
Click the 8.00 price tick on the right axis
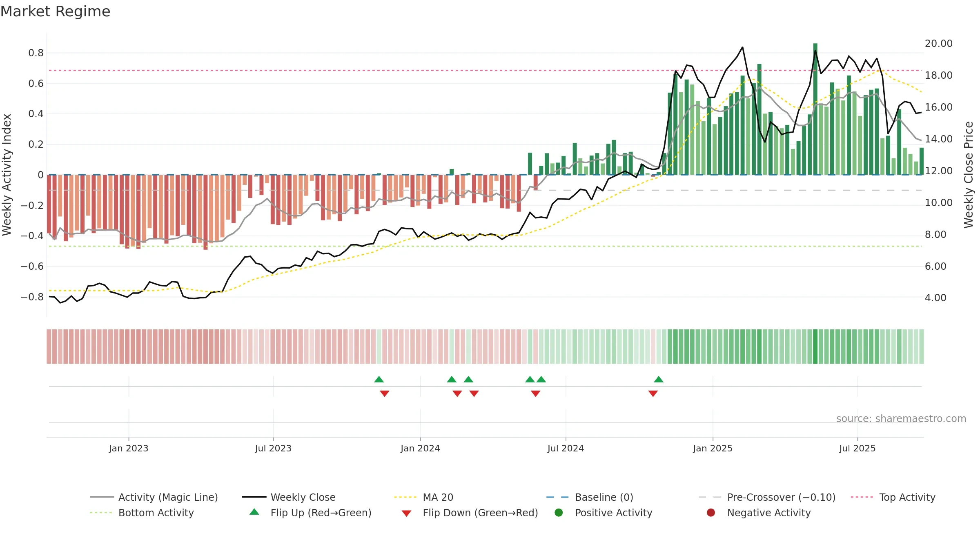(x=936, y=235)
